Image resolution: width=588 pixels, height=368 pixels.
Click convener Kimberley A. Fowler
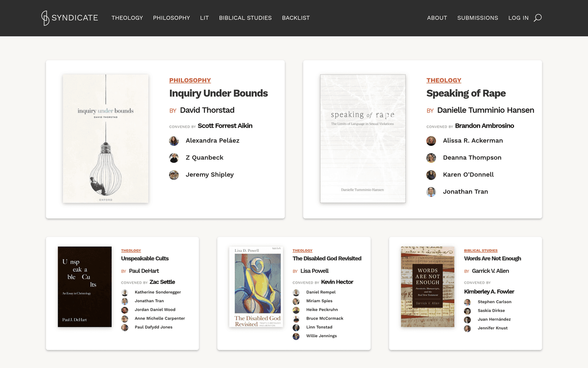[489, 292]
